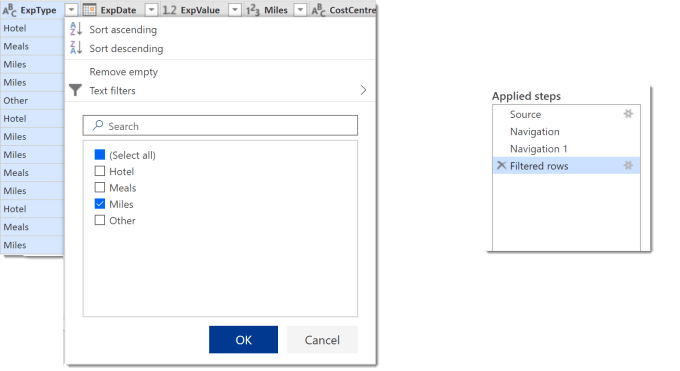
Task: Open the Miles column filter dropdown
Action: tap(300, 10)
